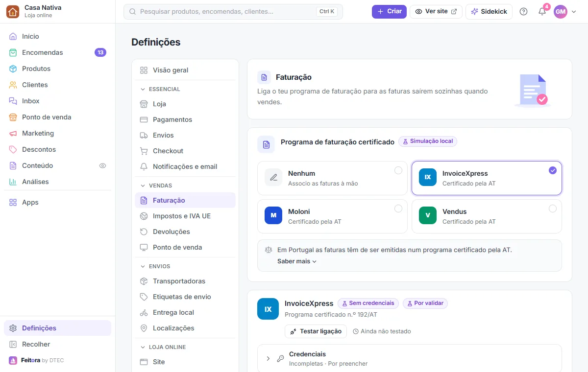
Task: Click the Ctrl K shortcut hint
Action: coord(327,11)
